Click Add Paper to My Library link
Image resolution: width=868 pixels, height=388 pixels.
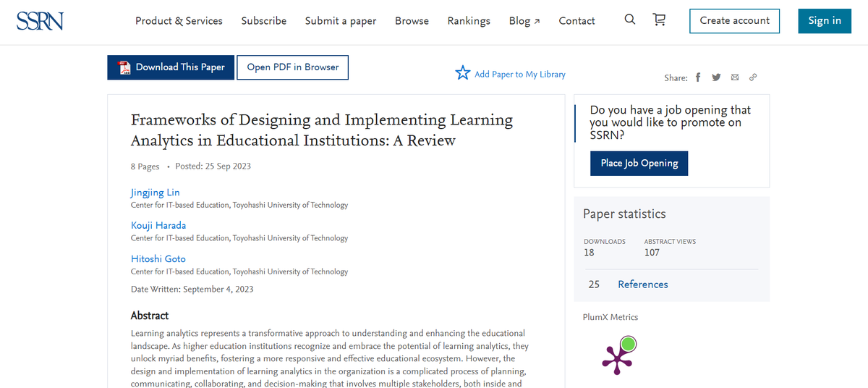pyautogui.click(x=520, y=74)
